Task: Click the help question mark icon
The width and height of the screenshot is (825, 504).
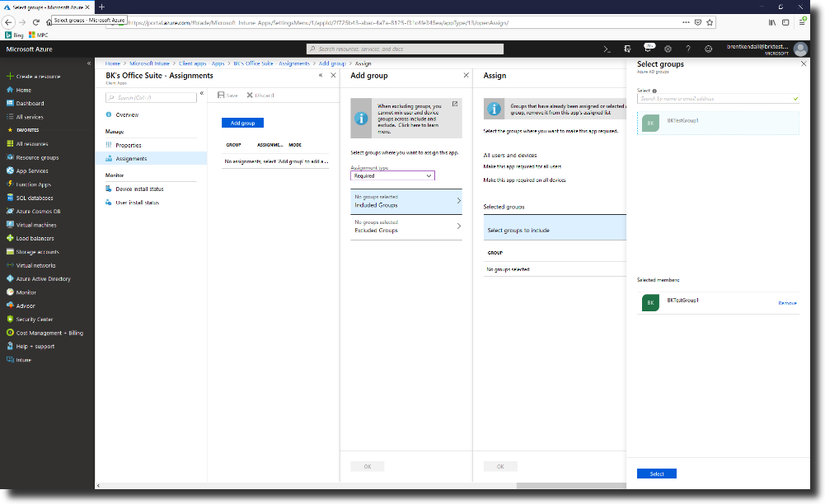Action: [x=688, y=49]
